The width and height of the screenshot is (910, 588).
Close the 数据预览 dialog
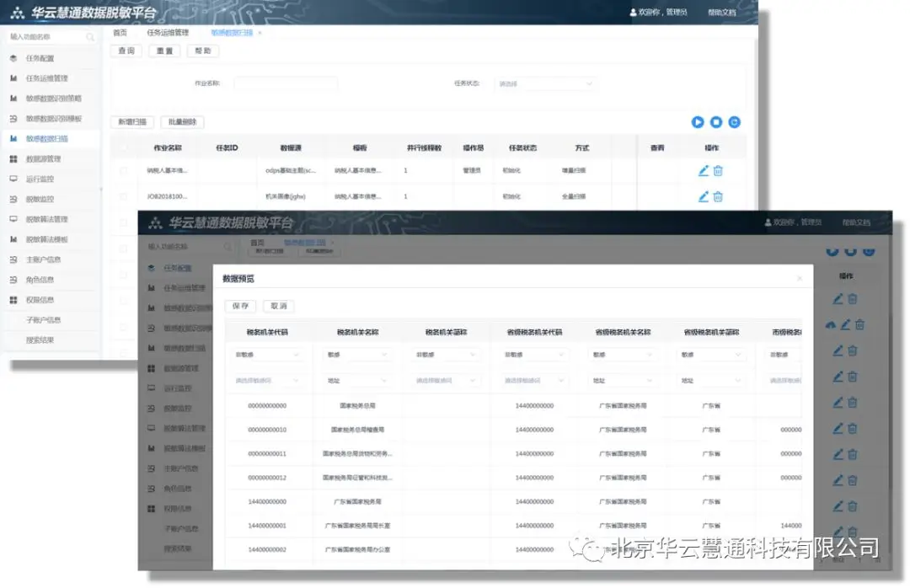click(x=799, y=279)
